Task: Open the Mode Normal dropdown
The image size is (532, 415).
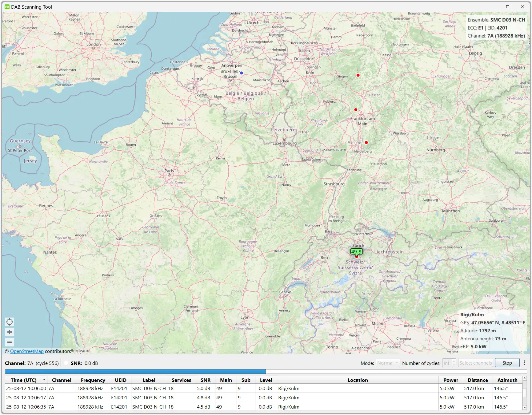Action: [x=388, y=363]
